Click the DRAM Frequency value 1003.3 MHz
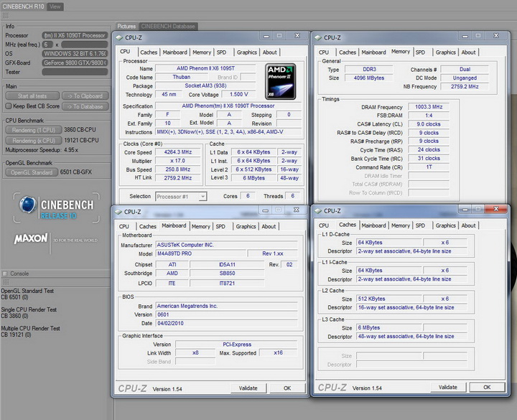Screen dimensions: 517x420 (x=429, y=107)
